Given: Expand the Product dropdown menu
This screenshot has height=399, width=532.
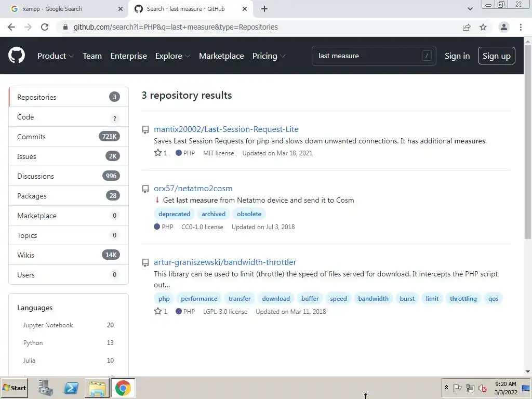Looking at the screenshot, I should coord(55,56).
